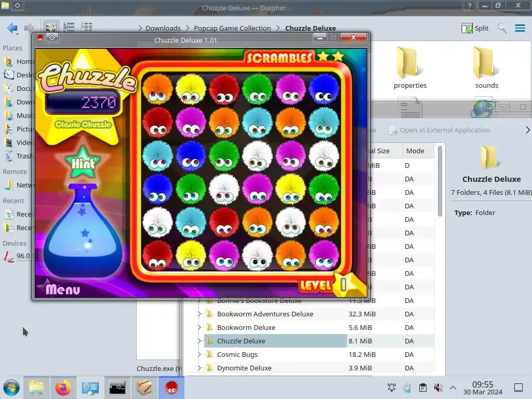This screenshot has width=532, height=399.
Task: Go to Popcap Game Collection breadcrumb
Action: pos(232,28)
